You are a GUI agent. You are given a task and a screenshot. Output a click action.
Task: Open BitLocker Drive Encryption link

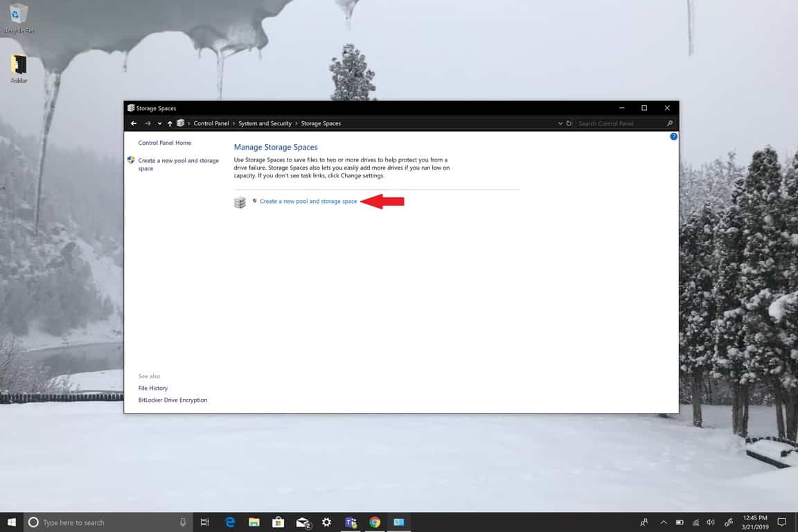pos(172,400)
